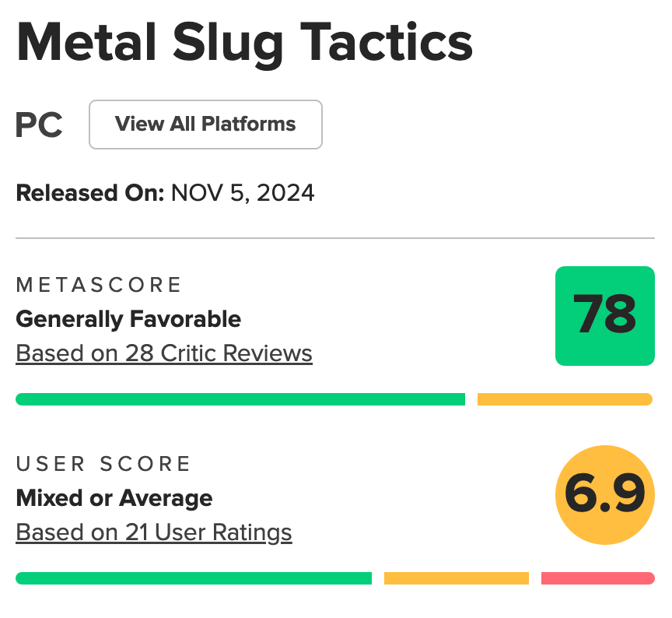Click the Mixed or Average verdict text
This screenshot has width=672, height=618.
[x=114, y=498]
